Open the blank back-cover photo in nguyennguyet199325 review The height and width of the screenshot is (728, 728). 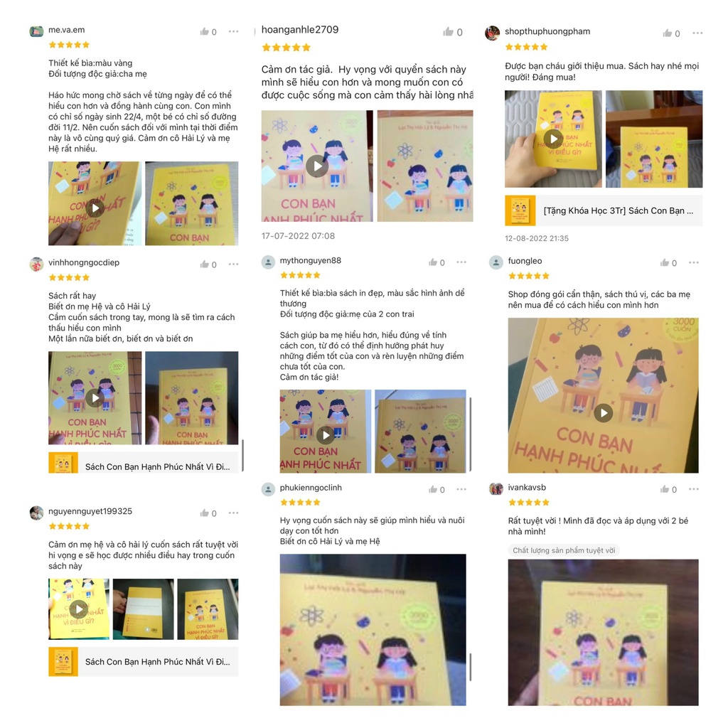pyautogui.click(x=143, y=609)
